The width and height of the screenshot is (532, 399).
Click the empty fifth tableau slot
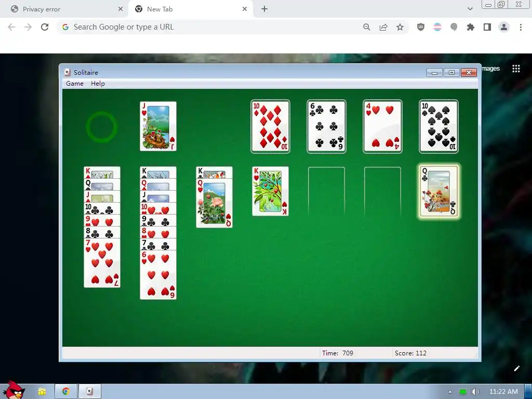pos(326,191)
